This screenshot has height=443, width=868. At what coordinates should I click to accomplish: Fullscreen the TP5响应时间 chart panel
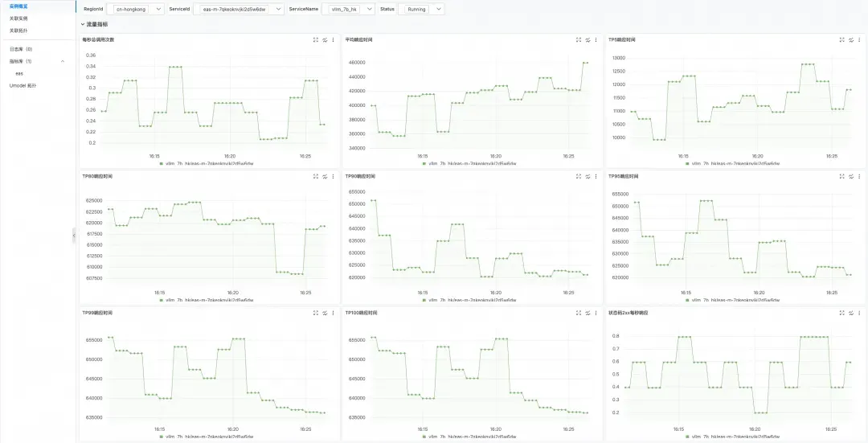point(841,40)
